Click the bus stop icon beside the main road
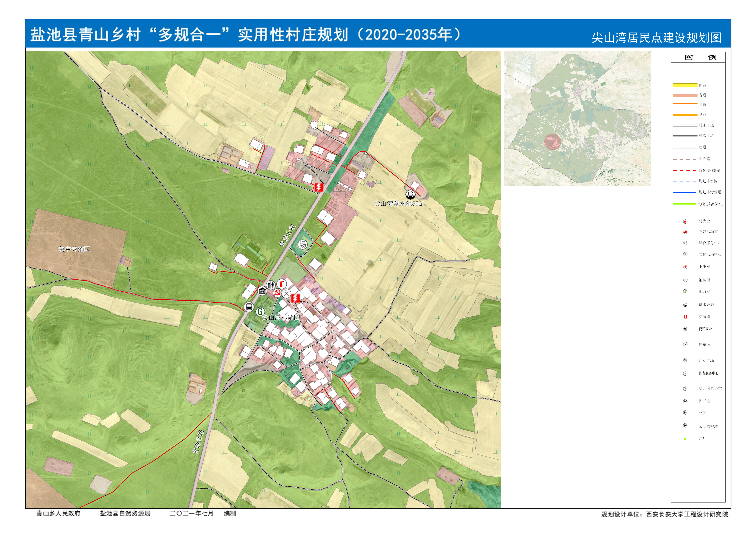This screenshot has height=534, width=756. point(249,307)
